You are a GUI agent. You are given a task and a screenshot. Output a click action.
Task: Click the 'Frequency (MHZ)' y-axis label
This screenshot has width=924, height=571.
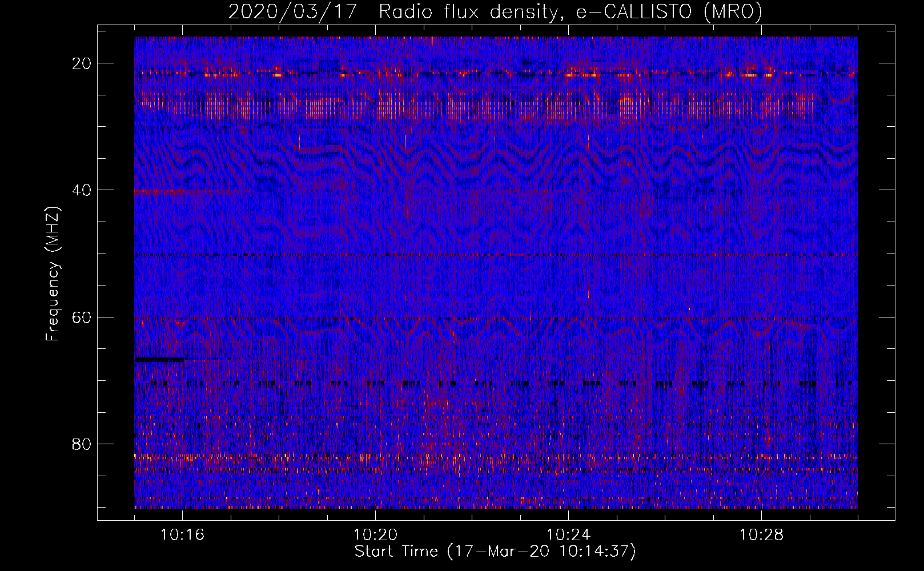tap(53, 274)
